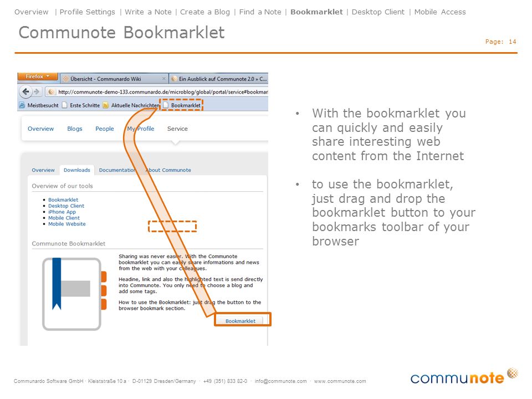Viewport: 532px width, 399px height.
Task: Open Overview in Communote main navigation
Action: tap(40, 129)
